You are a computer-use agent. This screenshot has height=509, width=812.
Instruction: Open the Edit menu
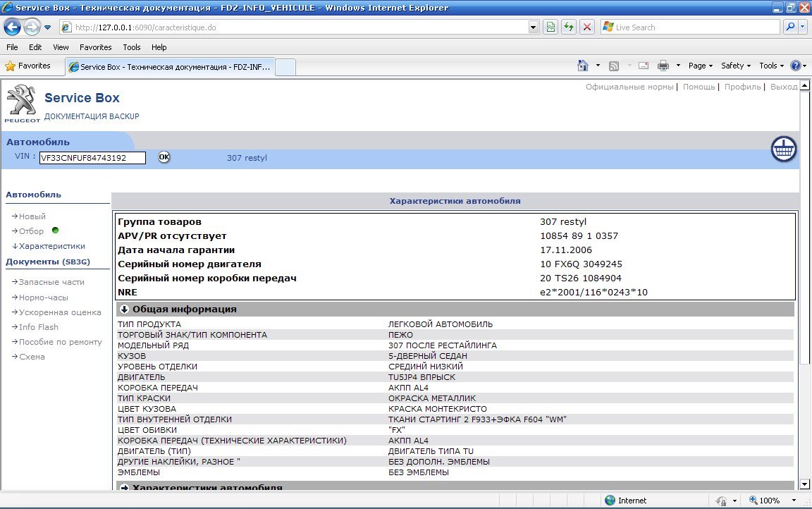pos(35,47)
